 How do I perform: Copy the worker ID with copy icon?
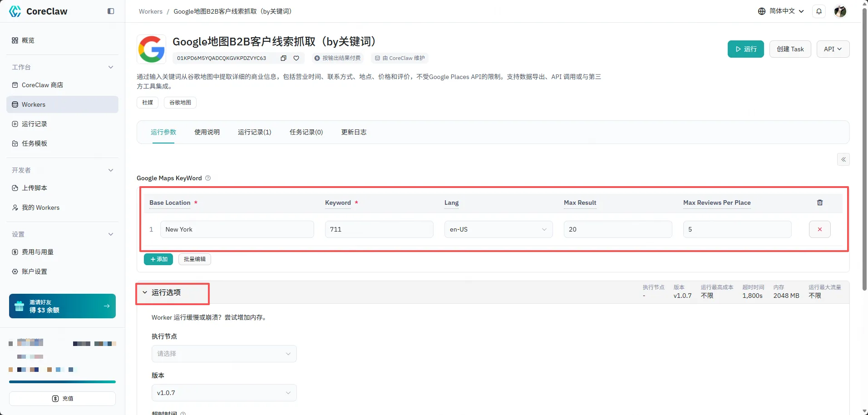[x=283, y=58]
